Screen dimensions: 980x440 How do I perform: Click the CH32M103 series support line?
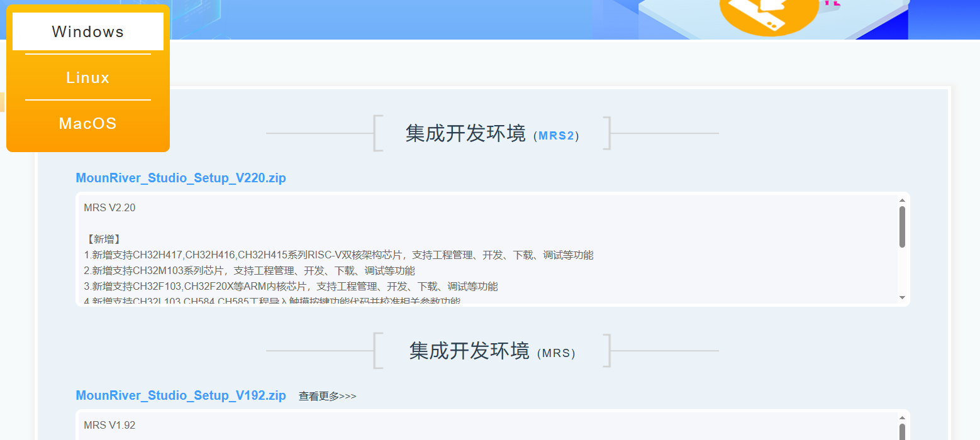tap(249, 271)
